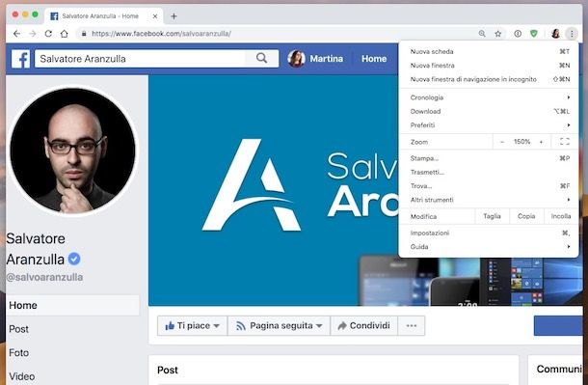This screenshot has height=385, width=588.
Task: Click the zoom magnifier icon in address bar
Action: pos(482,34)
